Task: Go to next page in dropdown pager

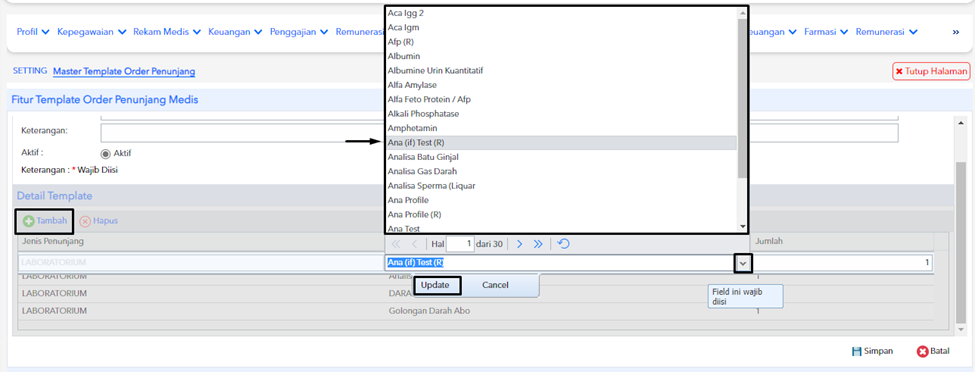Action: pyautogui.click(x=520, y=244)
